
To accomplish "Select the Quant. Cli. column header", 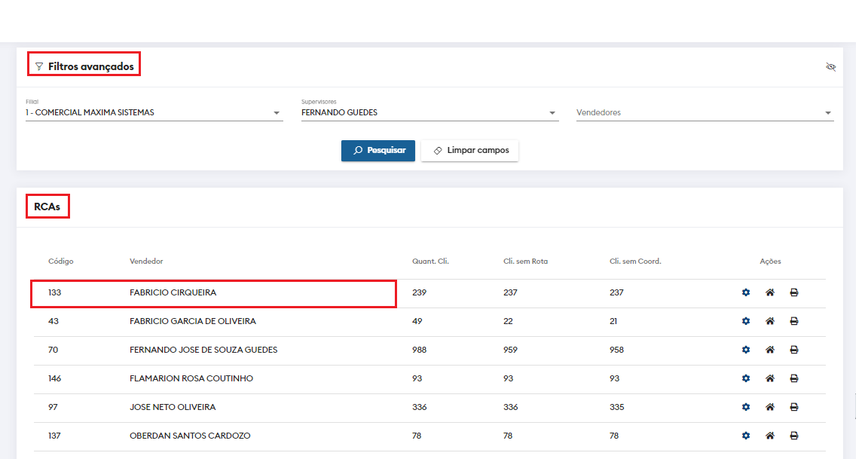I will pyautogui.click(x=430, y=262).
